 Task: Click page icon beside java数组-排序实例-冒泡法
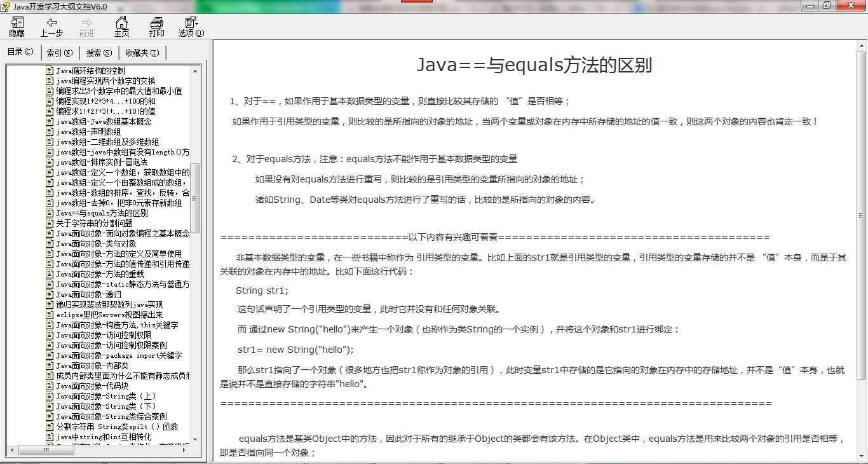click(x=50, y=162)
